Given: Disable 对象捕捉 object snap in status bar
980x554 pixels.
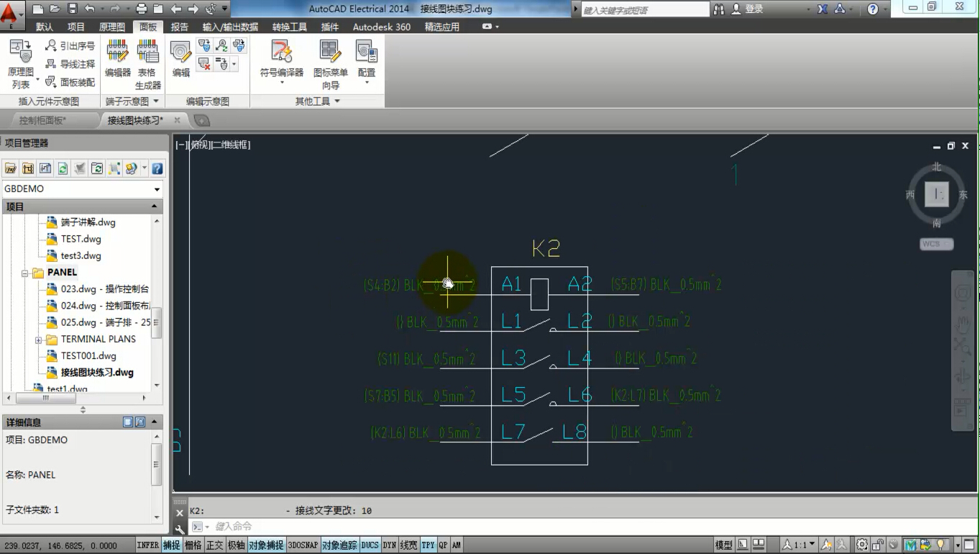Looking at the screenshot, I should (x=266, y=545).
